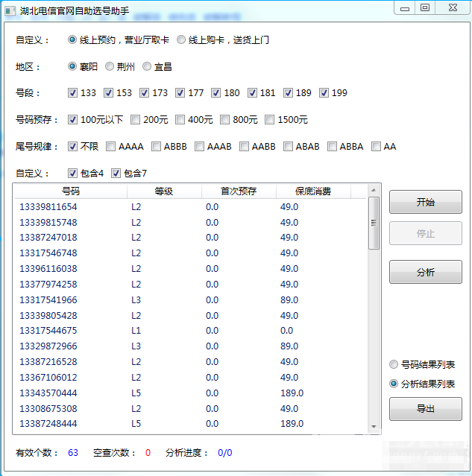Select row 13317541966
Screen dimensions: 472x476
coord(190,300)
